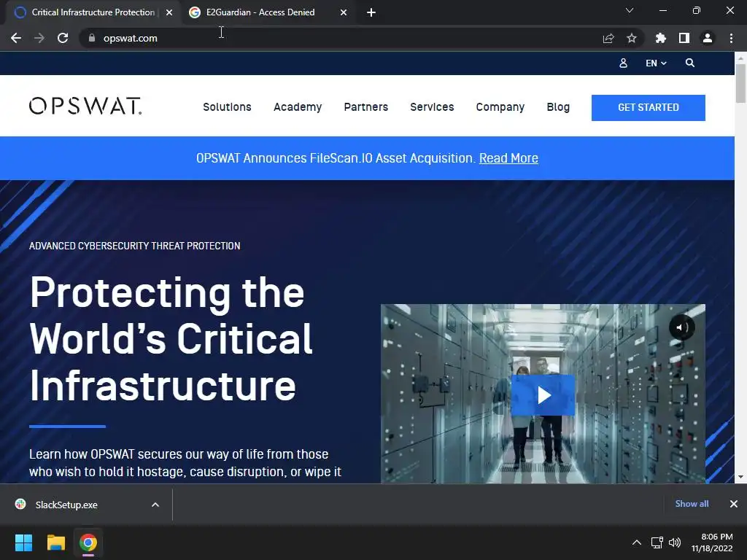747x560 pixels.
Task: Open the Solutions menu
Action: [227, 107]
